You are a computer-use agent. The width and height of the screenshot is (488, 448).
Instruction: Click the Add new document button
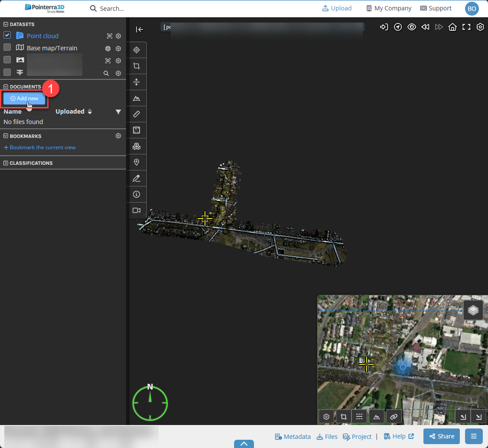coord(24,98)
